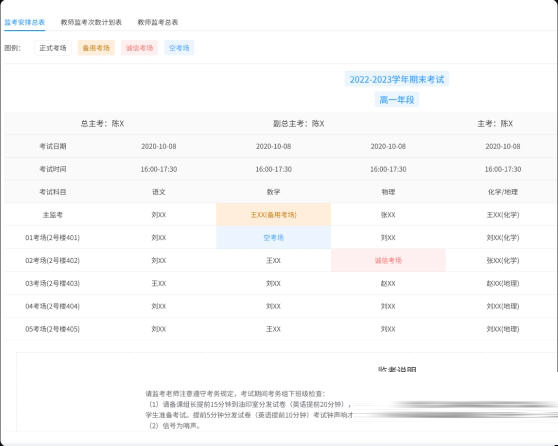This screenshot has width=558, height=446.
Task: Click the 请监考老师注意遵守考务规定 instruction line
Action: coord(235,394)
